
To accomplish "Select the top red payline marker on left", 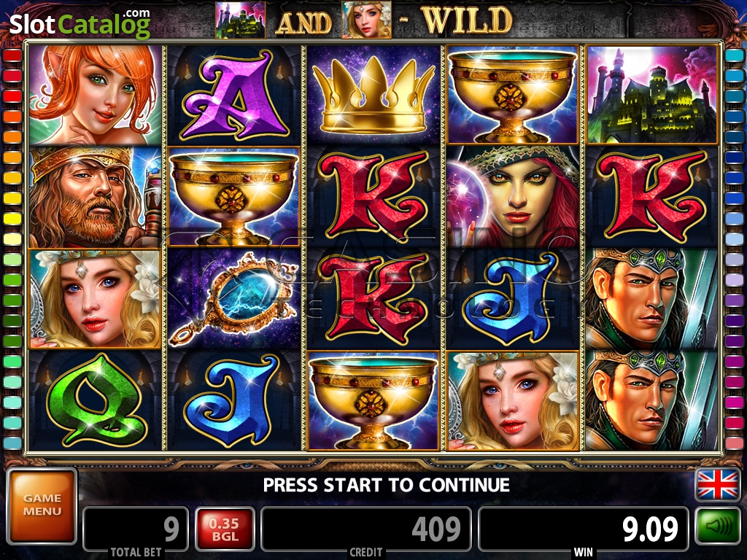I will coord(12,55).
